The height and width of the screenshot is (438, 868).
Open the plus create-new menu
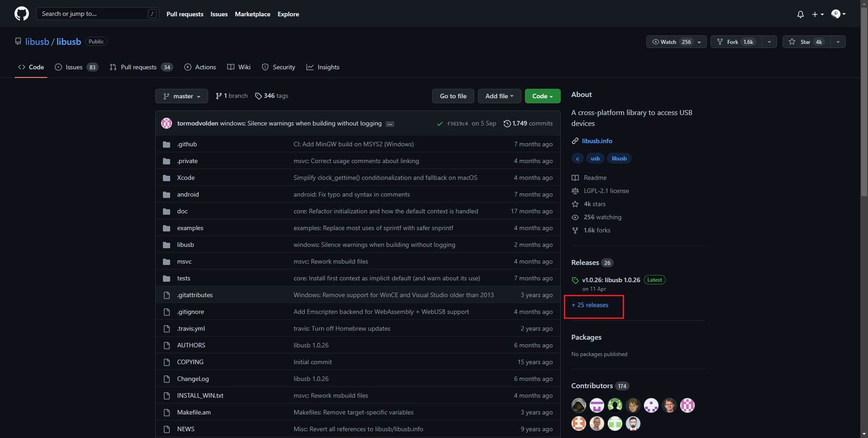[817, 14]
